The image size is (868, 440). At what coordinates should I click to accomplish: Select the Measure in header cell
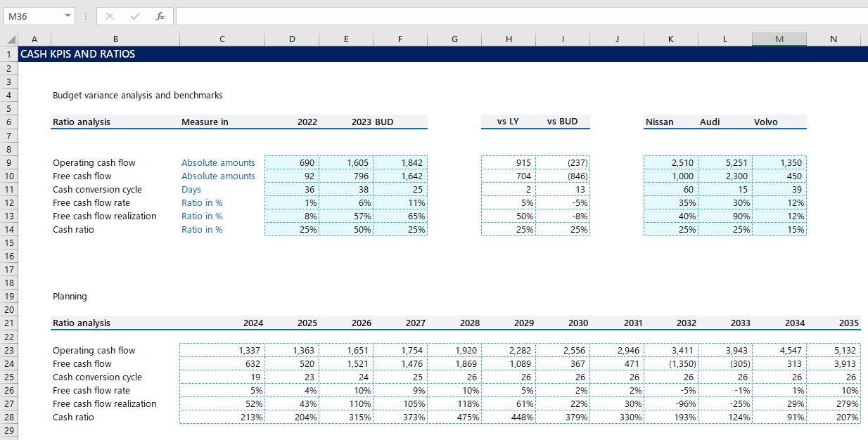coord(205,122)
